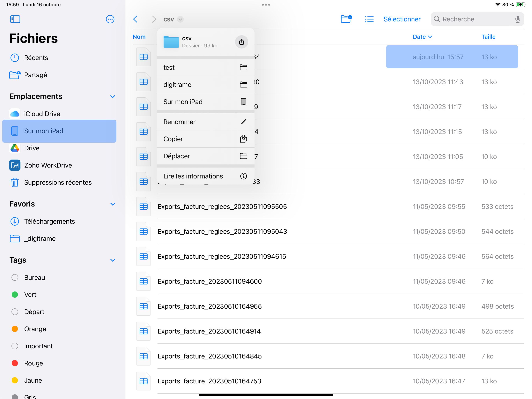532x399 pixels.
Task: Go forward with the right chevron
Action: [154, 19]
